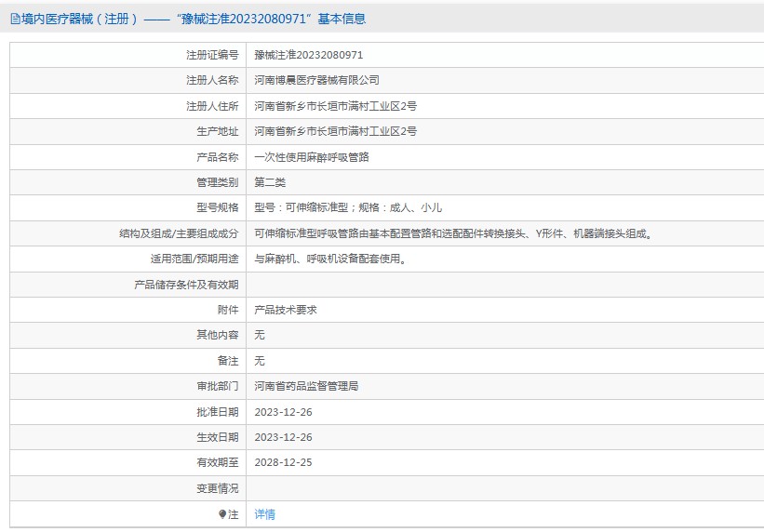Click the 注册人住所 address value
This screenshot has height=532, width=764.
(x=335, y=107)
